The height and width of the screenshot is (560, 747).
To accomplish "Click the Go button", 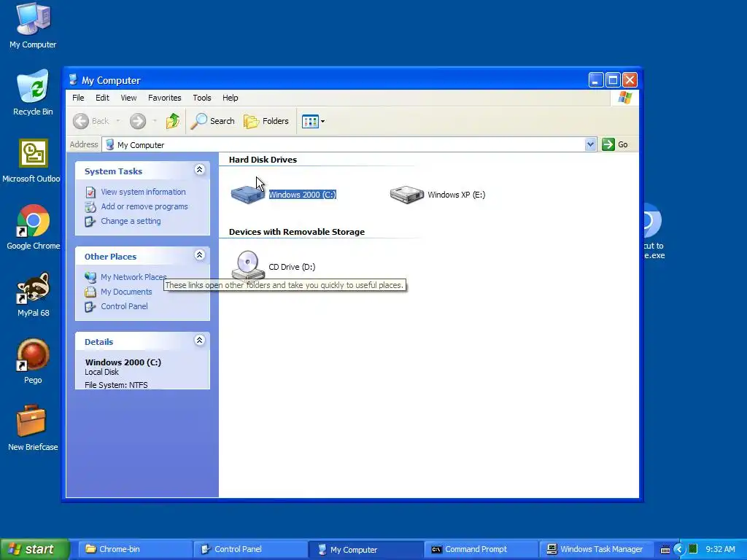I will (615, 144).
